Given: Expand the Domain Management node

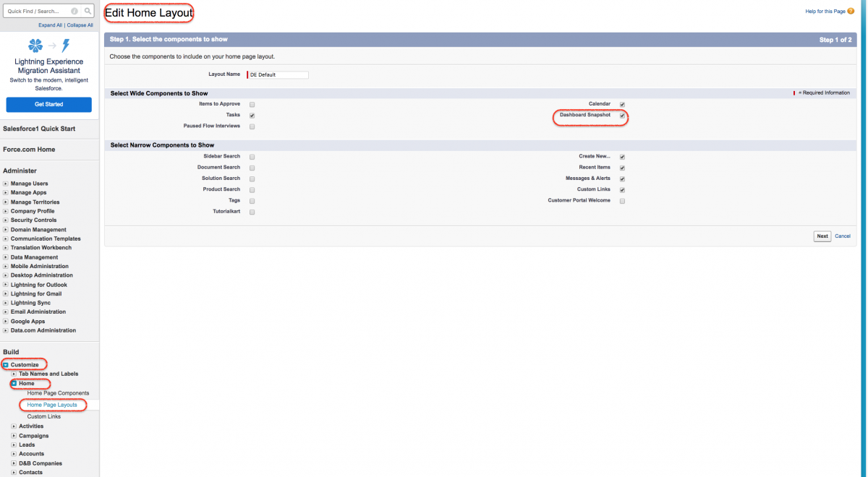Looking at the screenshot, I should (x=6, y=230).
